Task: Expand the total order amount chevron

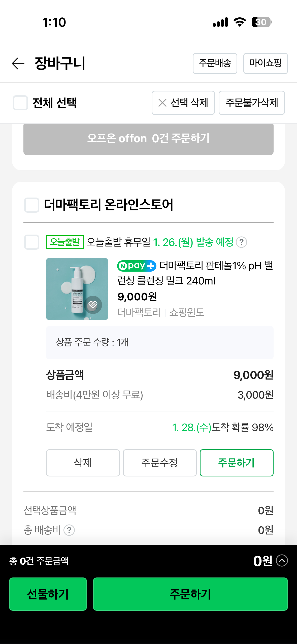Action: pos(282,561)
